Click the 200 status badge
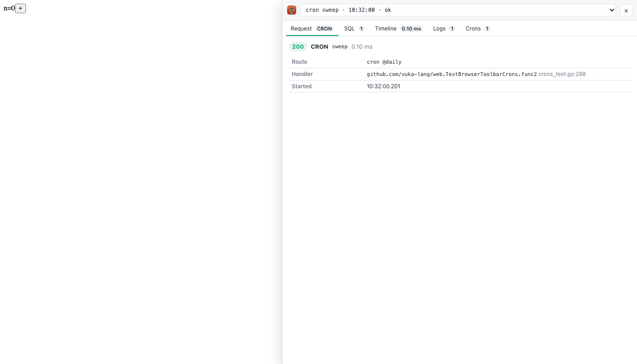 pos(298,47)
